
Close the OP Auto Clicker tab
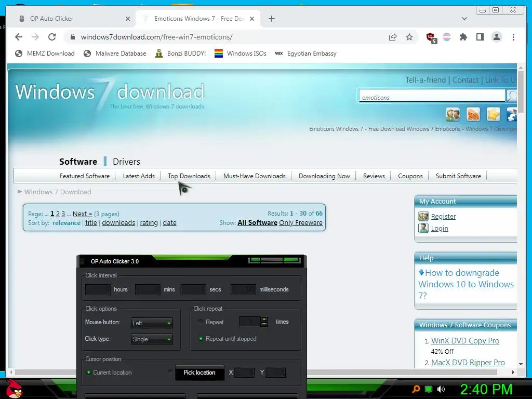click(128, 19)
